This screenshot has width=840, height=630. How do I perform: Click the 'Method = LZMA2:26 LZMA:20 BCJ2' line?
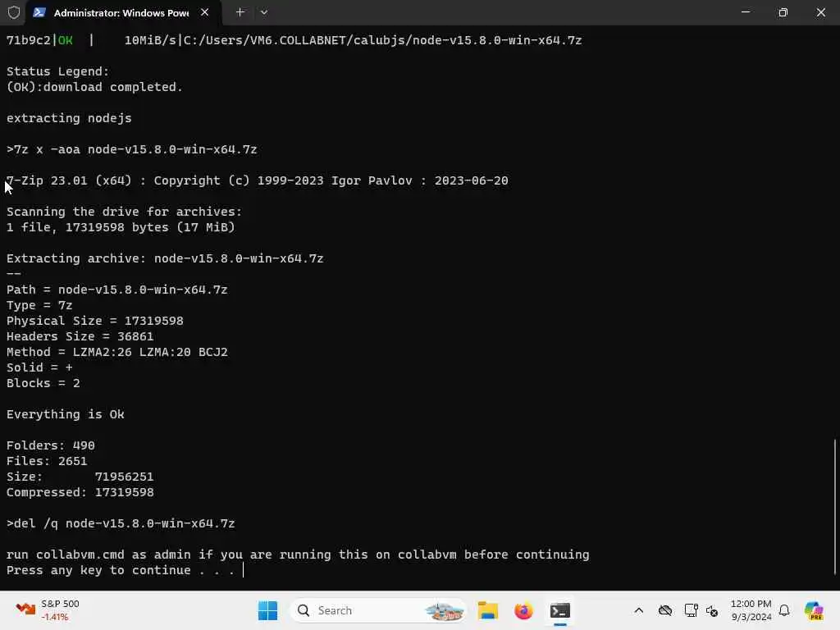click(117, 352)
